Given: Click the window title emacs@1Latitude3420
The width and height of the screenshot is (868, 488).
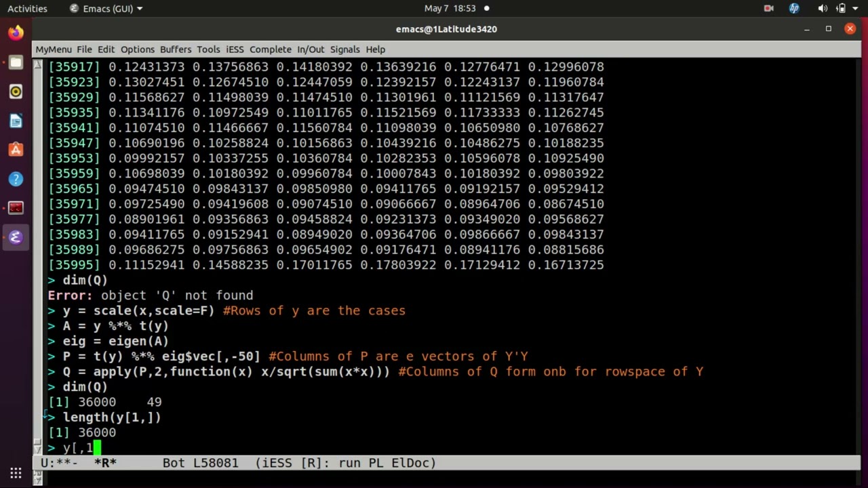Looking at the screenshot, I should tap(446, 29).
